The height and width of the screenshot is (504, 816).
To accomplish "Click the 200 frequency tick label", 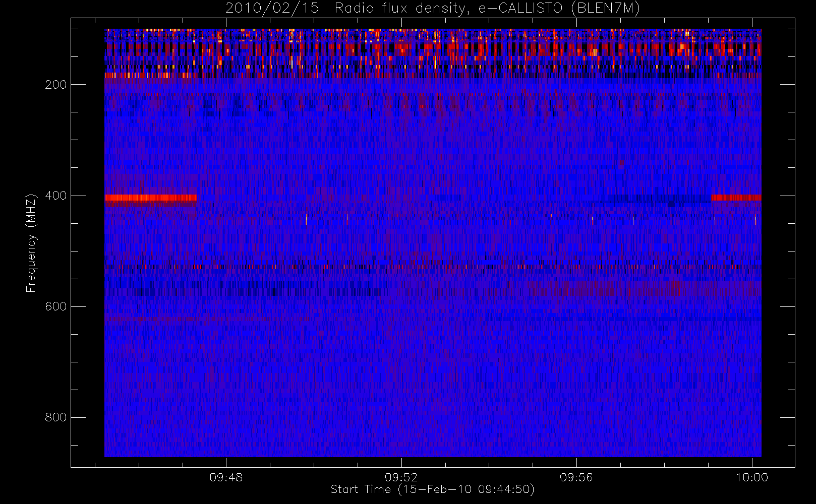I will coord(55,85).
